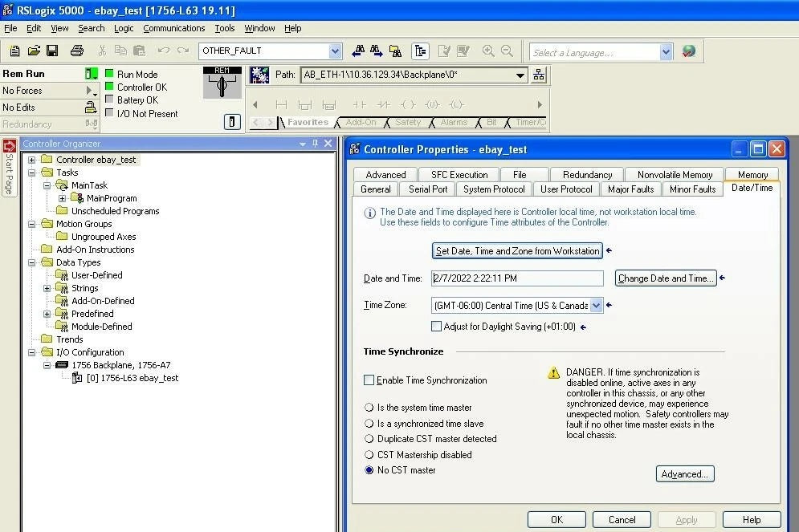Viewport: 799px width, 532px height.
Task: Click the Zoom In magnifier icon
Action: [x=488, y=51]
